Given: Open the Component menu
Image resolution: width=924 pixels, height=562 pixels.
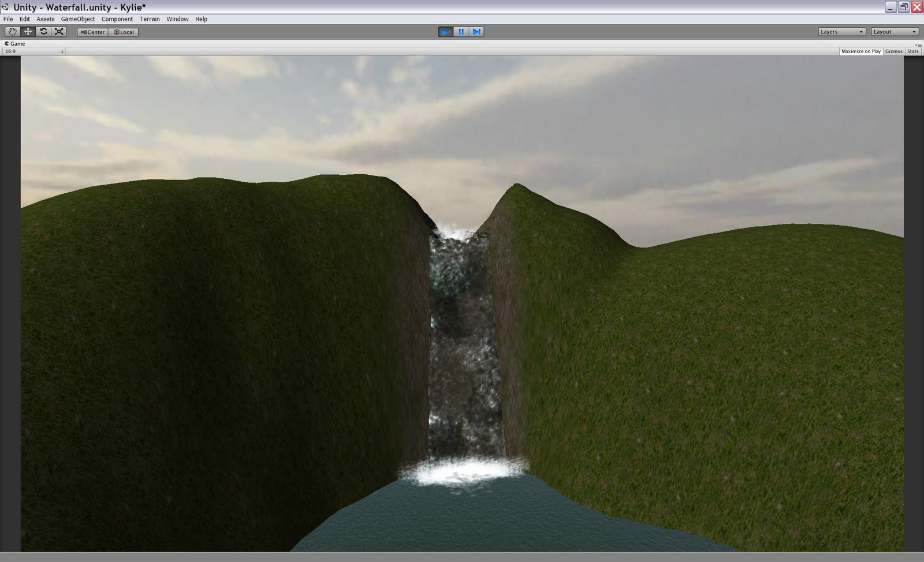Looking at the screenshot, I should click(x=117, y=19).
